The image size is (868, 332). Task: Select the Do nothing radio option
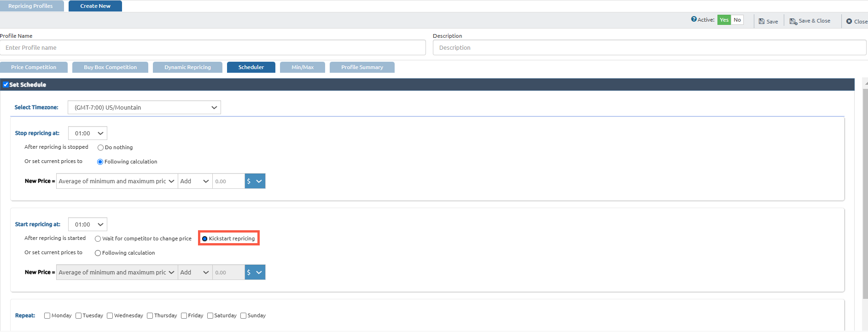pyautogui.click(x=100, y=148)
